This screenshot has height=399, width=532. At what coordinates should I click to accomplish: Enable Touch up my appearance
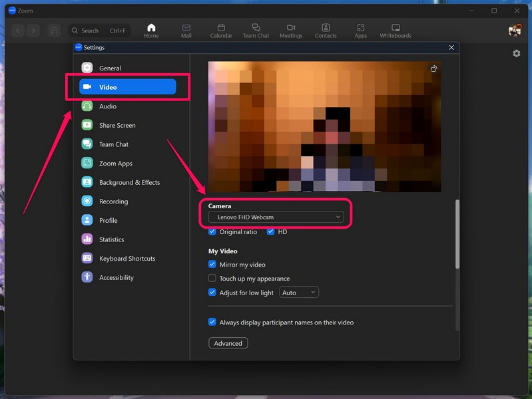212,279
